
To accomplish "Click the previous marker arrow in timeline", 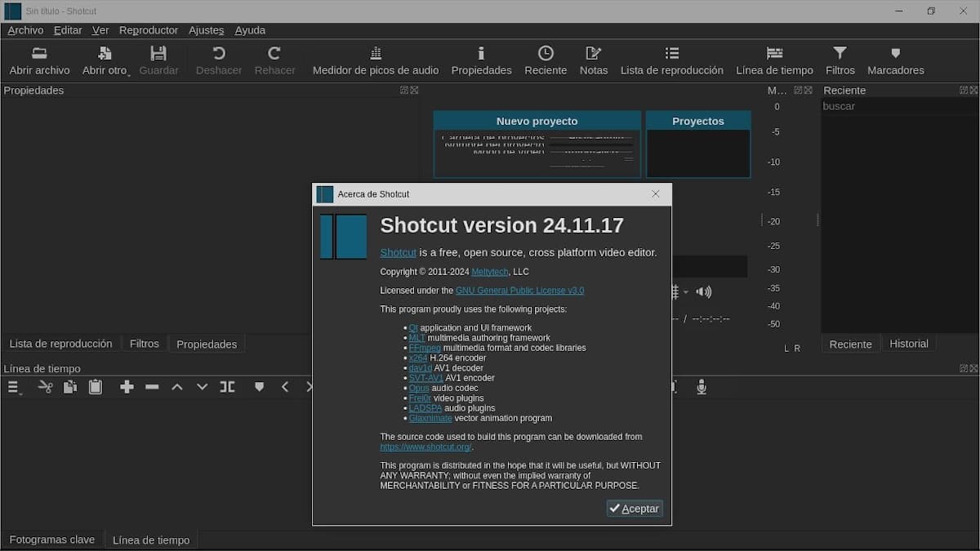I will point(285,387).
